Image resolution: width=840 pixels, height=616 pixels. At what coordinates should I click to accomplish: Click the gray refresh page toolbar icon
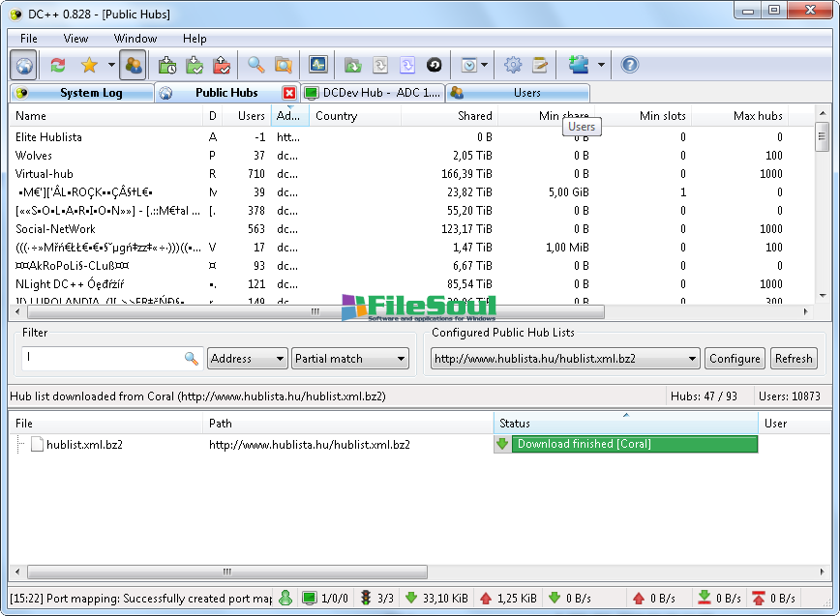click(379, 66)
